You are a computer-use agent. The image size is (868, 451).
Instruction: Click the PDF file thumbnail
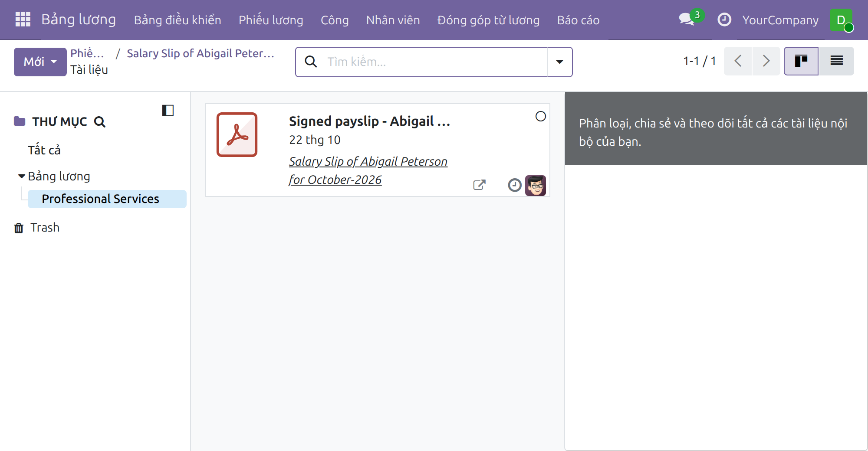237,134
